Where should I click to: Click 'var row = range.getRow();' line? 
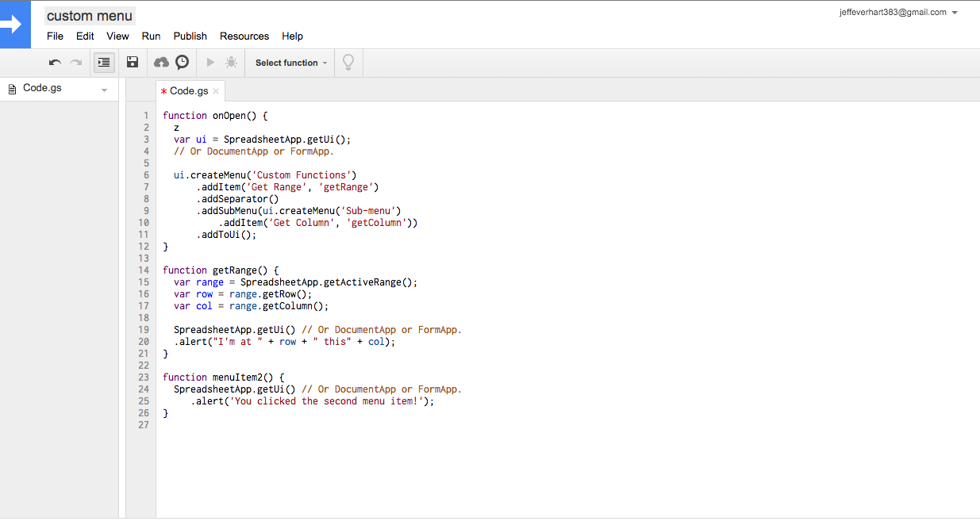[243, 294]
